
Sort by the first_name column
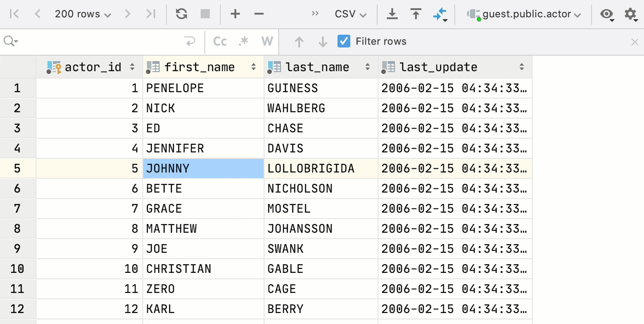(254, 67)
